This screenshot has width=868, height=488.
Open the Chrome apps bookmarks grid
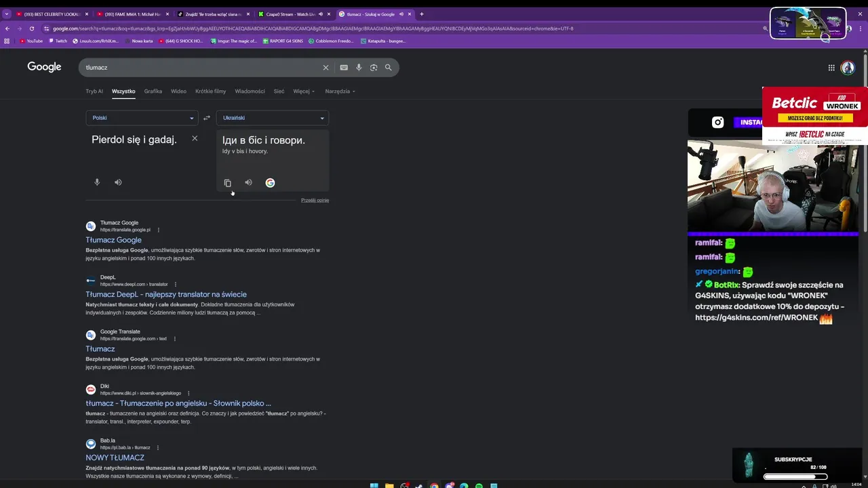(x=7, y=41)
